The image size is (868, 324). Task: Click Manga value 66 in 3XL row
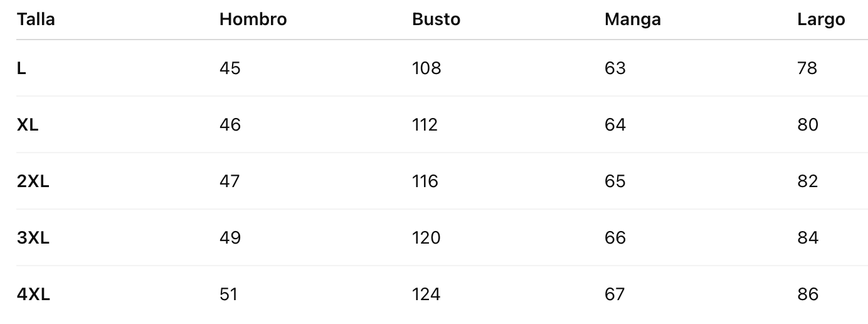tap(615, 238)
